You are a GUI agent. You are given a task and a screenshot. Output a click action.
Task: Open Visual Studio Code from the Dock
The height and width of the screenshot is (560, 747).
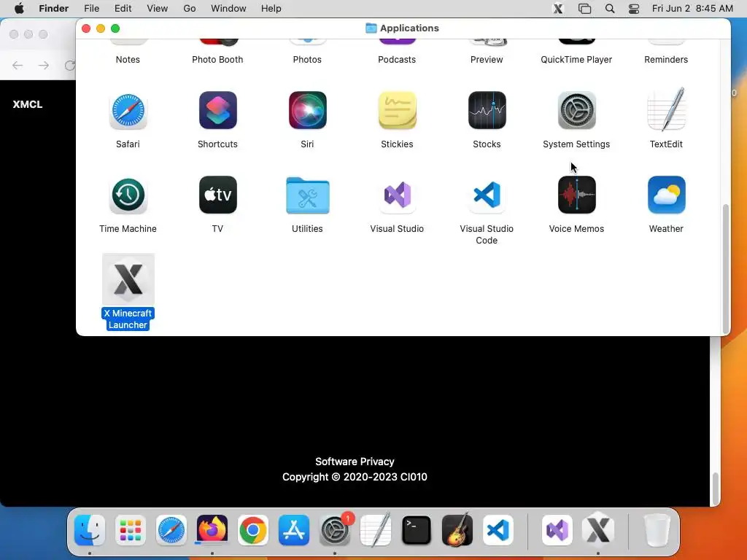pyautogui.click(x=498, y=530)
